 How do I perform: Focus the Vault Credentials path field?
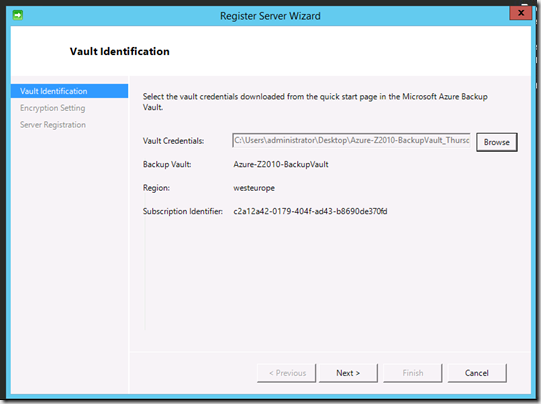coord(351,140)
